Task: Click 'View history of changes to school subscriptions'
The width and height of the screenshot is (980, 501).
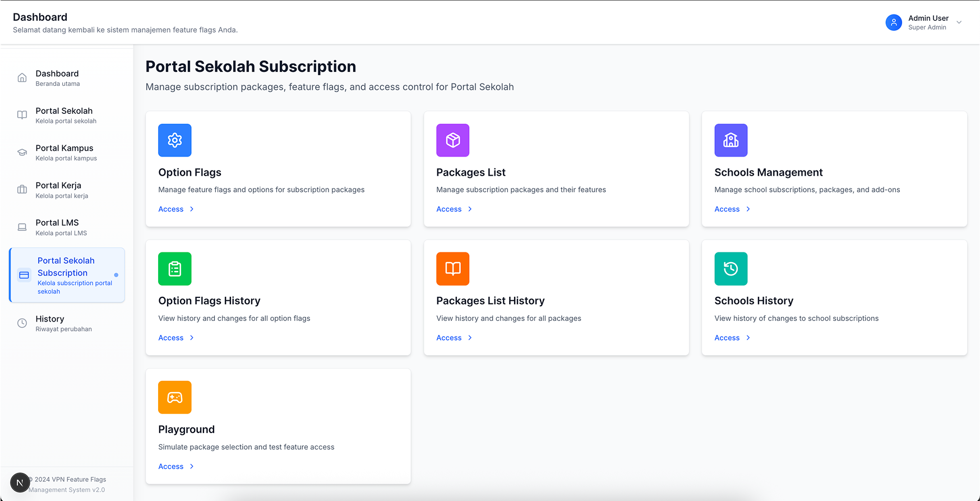Action: click(797, 318)
